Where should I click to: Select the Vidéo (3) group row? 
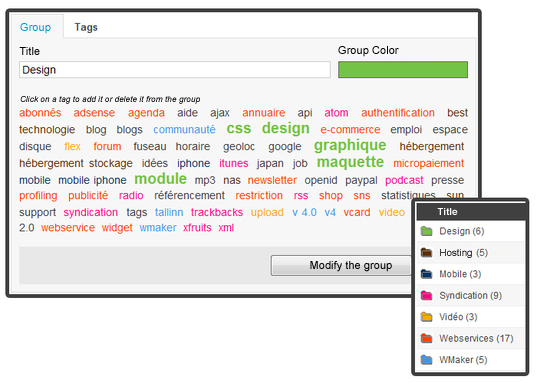pos(471,317)
